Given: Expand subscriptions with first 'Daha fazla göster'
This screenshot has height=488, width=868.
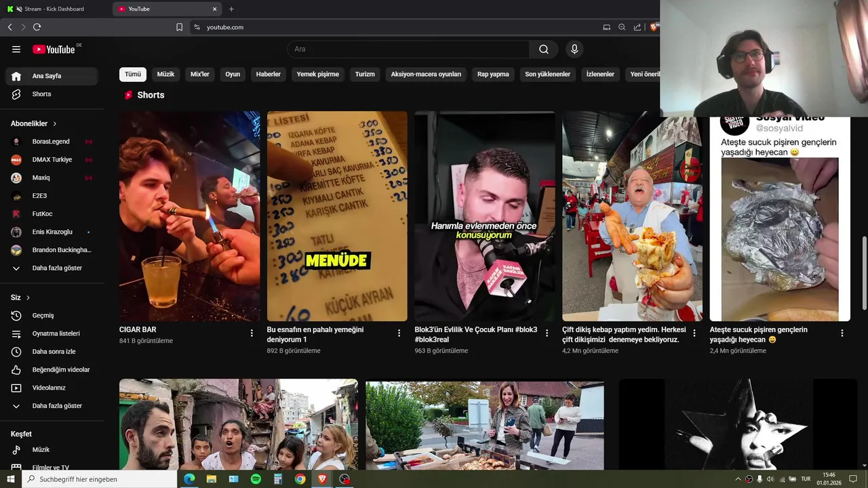Looking at the screenshot, I should coord(52,268).
